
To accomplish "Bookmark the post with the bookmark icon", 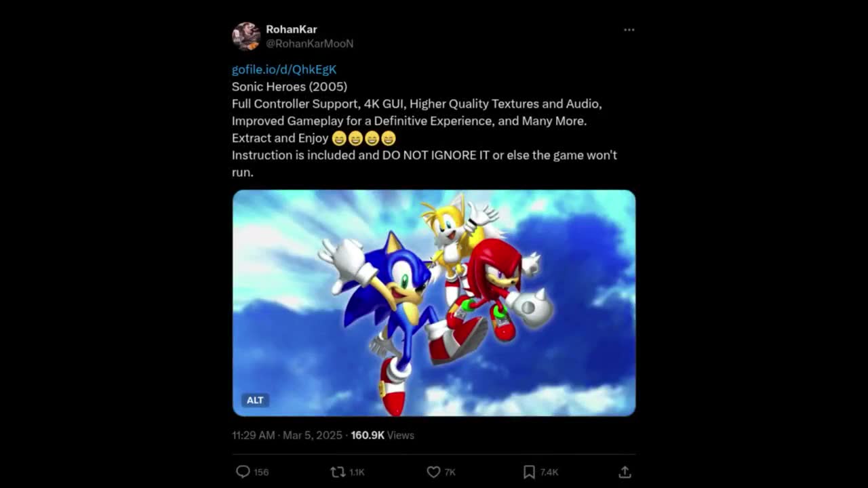I will (529, 472).
